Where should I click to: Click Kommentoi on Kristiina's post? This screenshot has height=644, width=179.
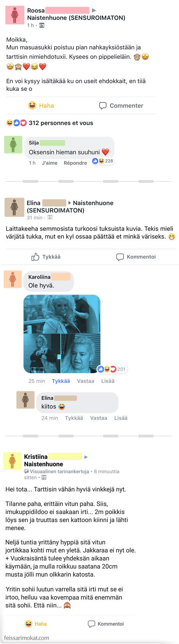click(106, 624)
